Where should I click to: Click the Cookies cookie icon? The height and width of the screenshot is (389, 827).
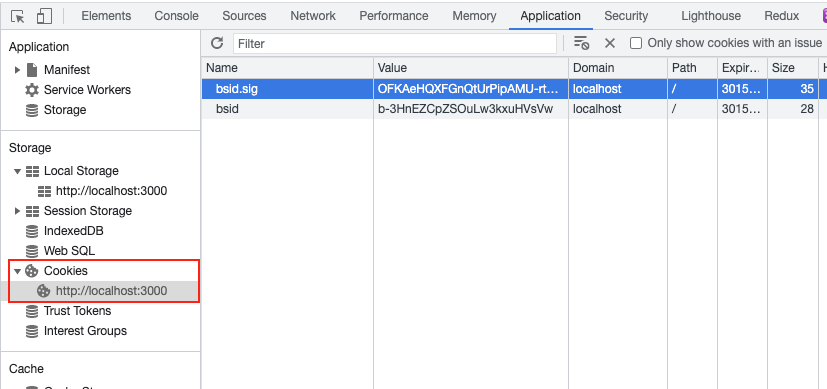tap(32, 271)
